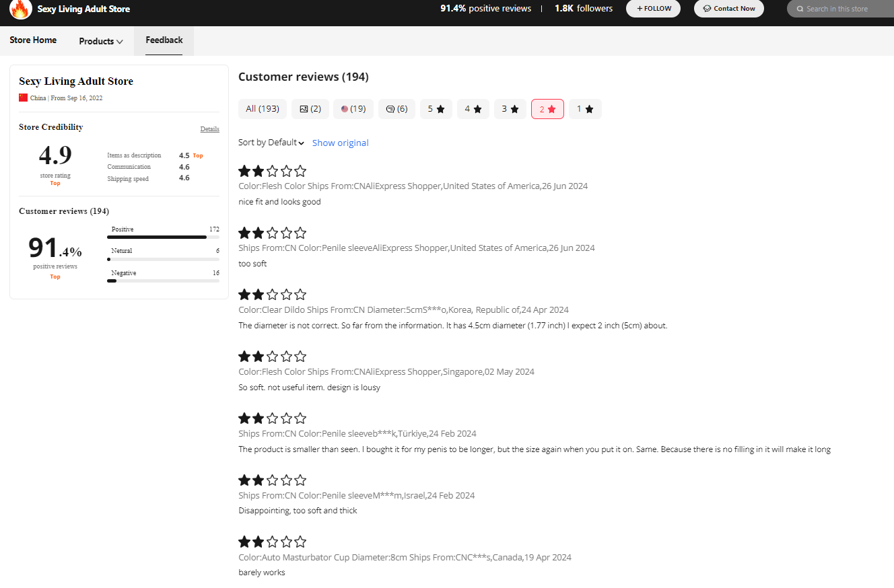Deselect the 2 star filter
Screen dimensions: 894x588
[547, 109]
